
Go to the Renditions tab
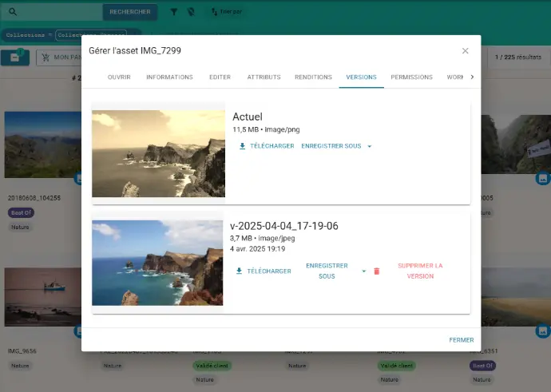coord(313,77)
